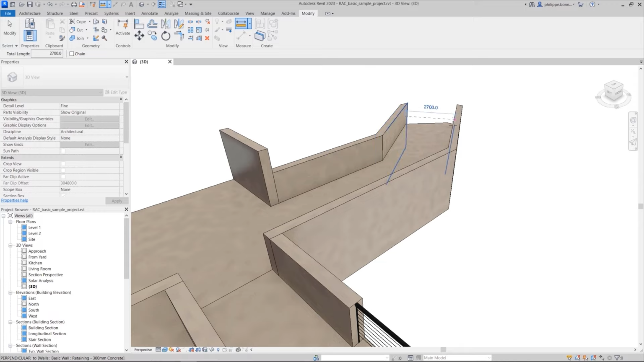The height and width of the screenshot is (362, 644).
Task: Select the Array tool
Action: click(191, 30)
